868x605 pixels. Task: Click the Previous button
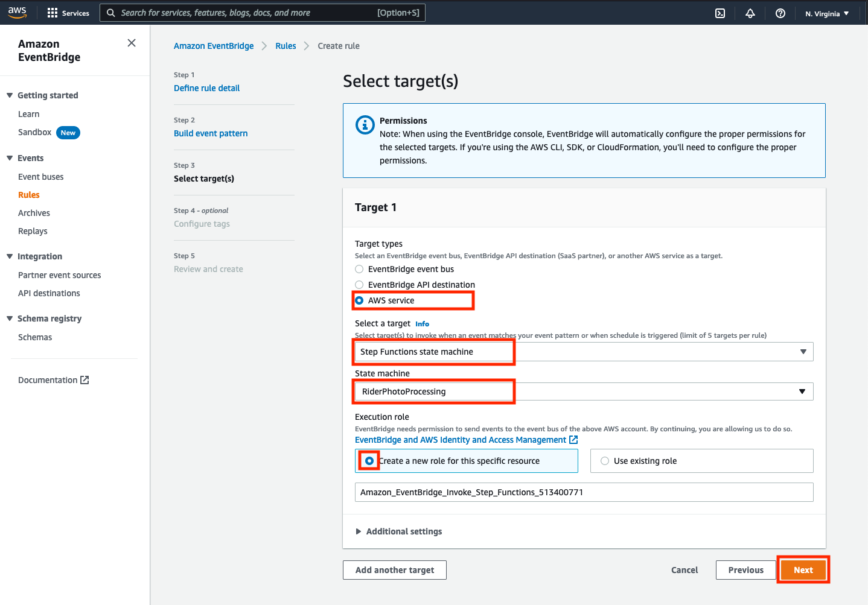tap(746, 570)
